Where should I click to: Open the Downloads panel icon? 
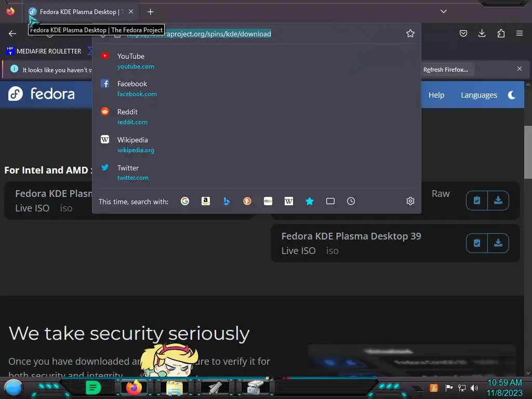[482, 33]
